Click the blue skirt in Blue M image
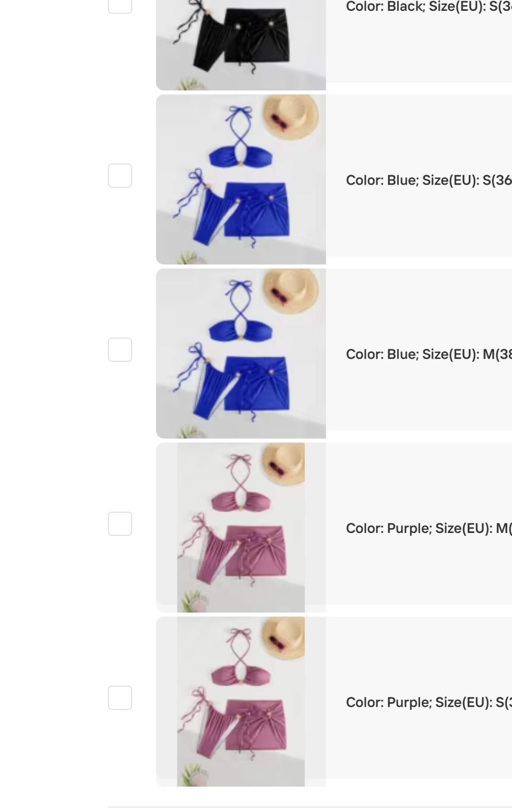Screen dimensions: 512x812 (x=257, y=383)
